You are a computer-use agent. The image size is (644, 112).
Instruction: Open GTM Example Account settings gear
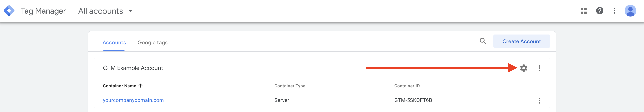point(524,68)
